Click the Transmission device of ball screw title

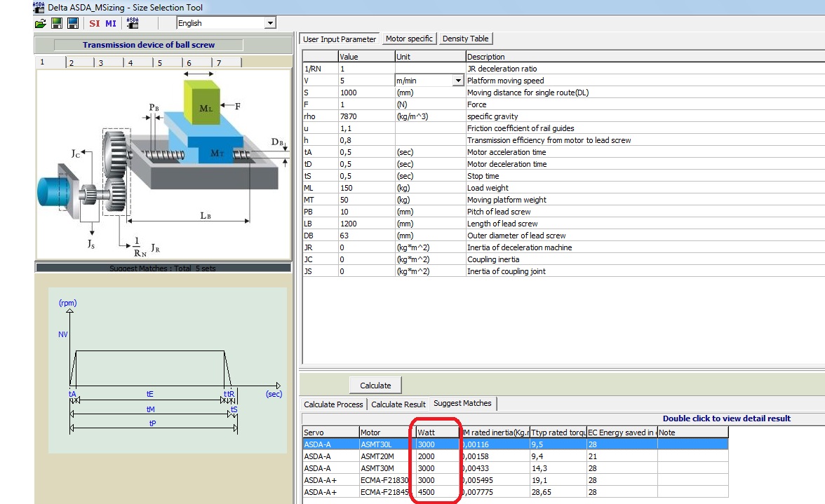[x=149, y=45]
